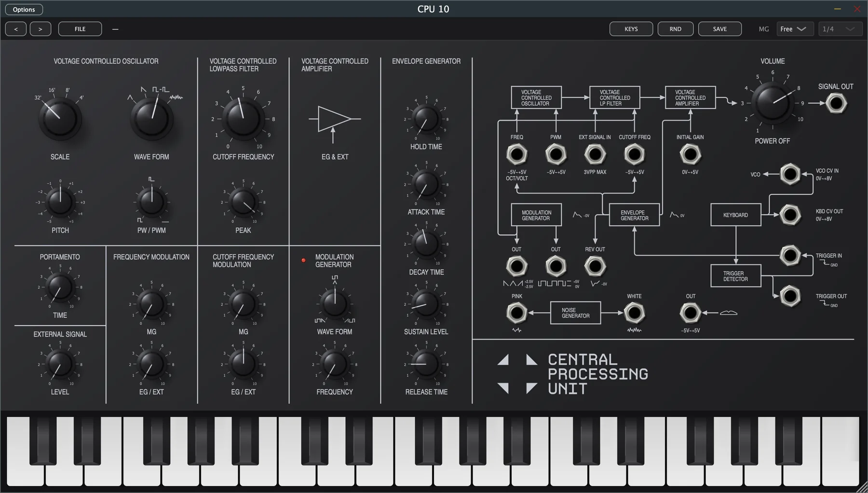Click the Modulation Generator diagram block
The image size is (868, 493).
(536, 215)
